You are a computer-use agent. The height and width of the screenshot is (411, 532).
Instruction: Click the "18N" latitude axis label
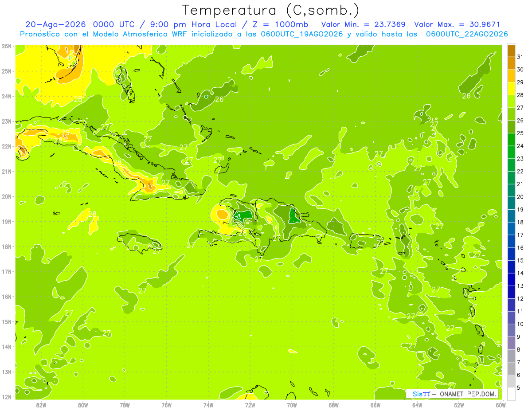point(7,247)
